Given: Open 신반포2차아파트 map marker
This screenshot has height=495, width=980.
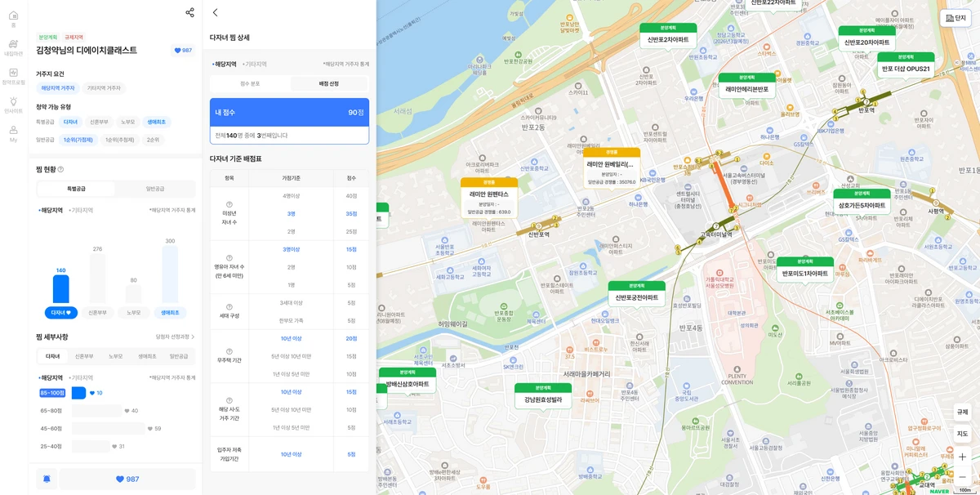Looking at the screenshot, I should [x=668, y=35].
